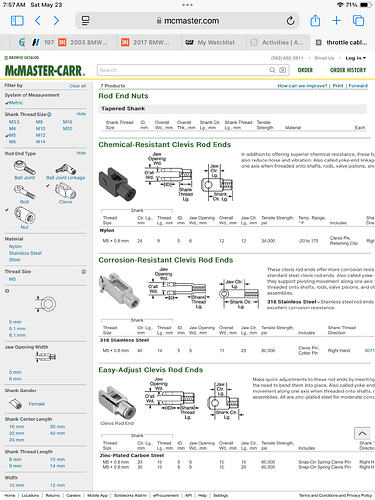Open ORDER HISTORY
The image size is (375, 500).
[x=348, y=70]
